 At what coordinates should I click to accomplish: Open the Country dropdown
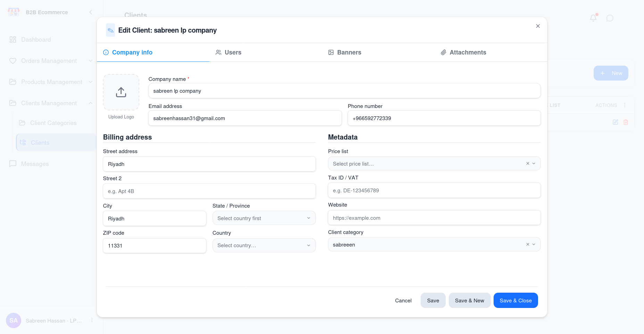point(264,245)
